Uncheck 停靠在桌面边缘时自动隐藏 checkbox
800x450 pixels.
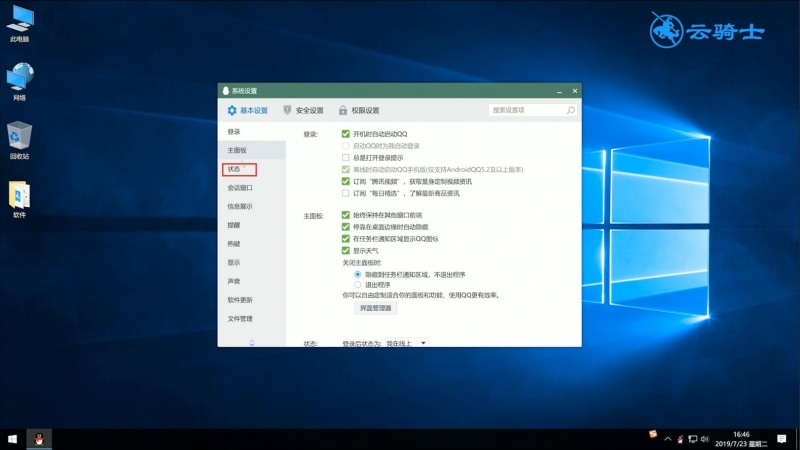point(345,227)
